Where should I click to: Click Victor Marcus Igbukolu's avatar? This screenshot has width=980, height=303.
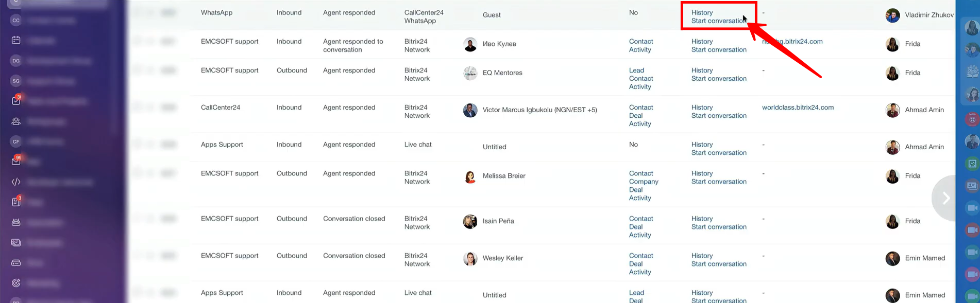click(x=470, y=110)
